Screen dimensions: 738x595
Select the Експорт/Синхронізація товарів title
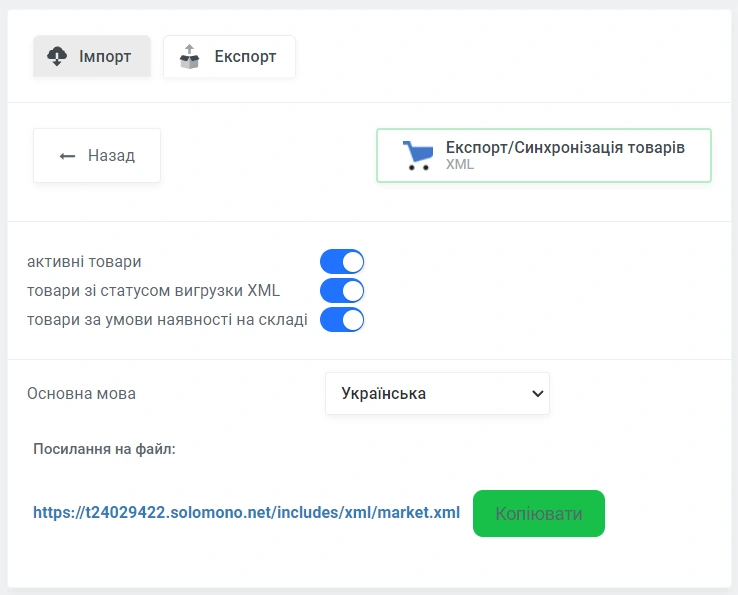point(565,147)
